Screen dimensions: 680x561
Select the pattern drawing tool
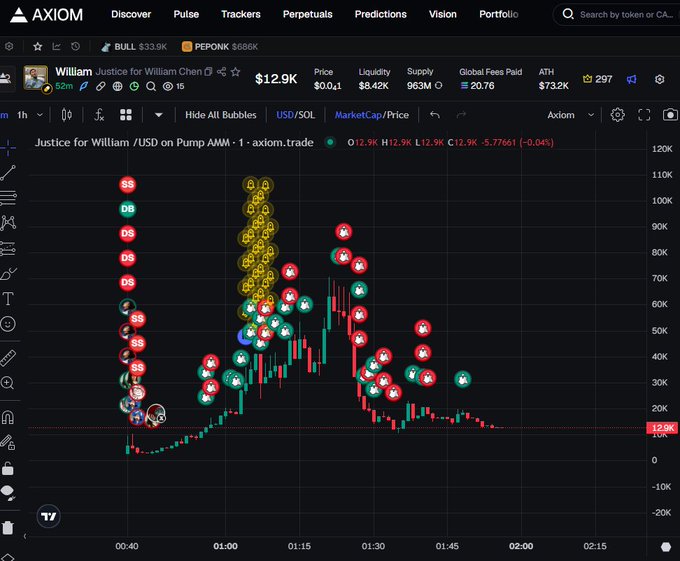(8, 222)
